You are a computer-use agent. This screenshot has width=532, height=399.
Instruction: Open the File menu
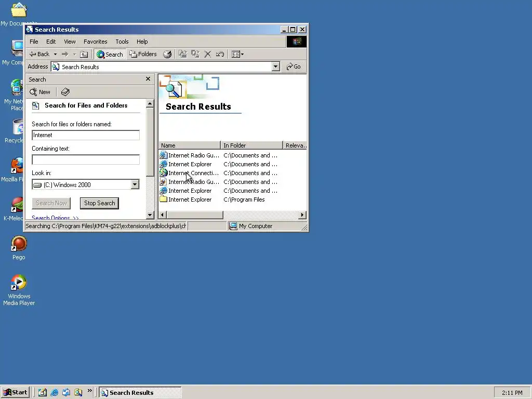34,42
